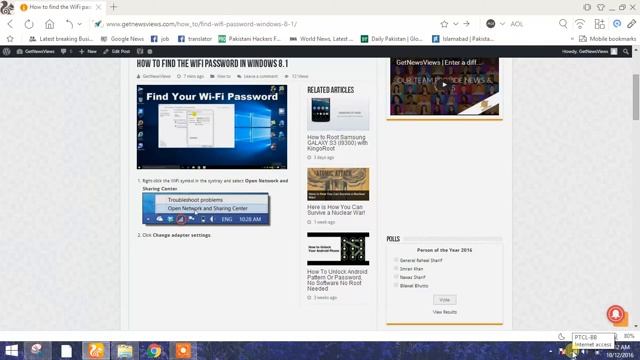
Task: Open 'Howdy, GetNewsViews' account menu
Action: pyautogui.click(x=589, y=51)
